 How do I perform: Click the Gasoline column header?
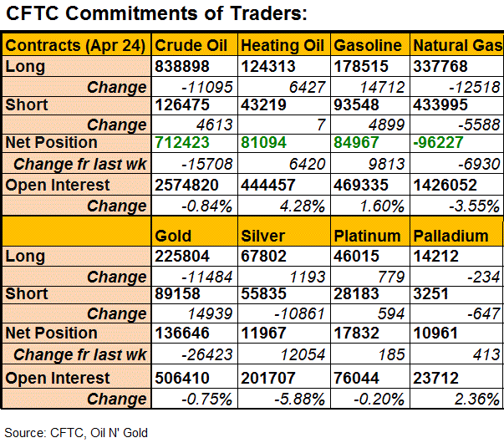(368, 45)
